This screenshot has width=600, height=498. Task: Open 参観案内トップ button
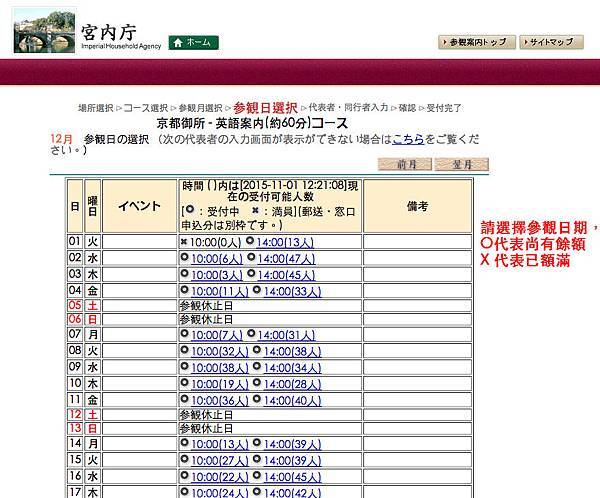click(x=477, y=42)
